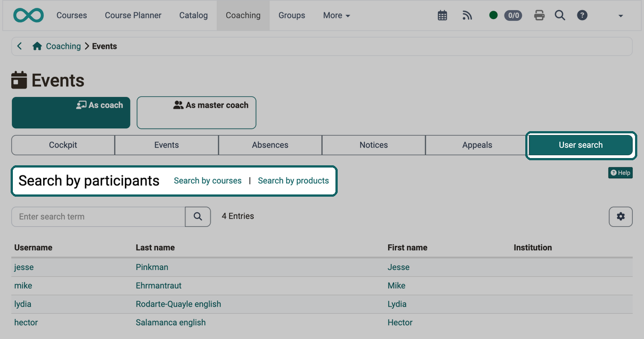
Task: Open the help question mark icon
Action: coord(582,16)
